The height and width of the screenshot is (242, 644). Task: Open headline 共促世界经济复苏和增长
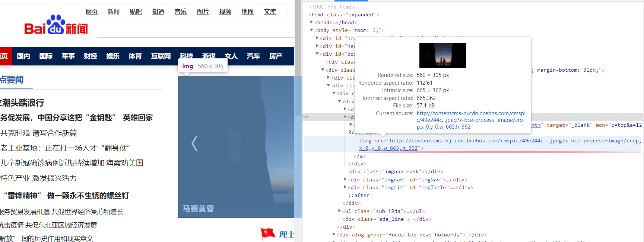(61, 212)
